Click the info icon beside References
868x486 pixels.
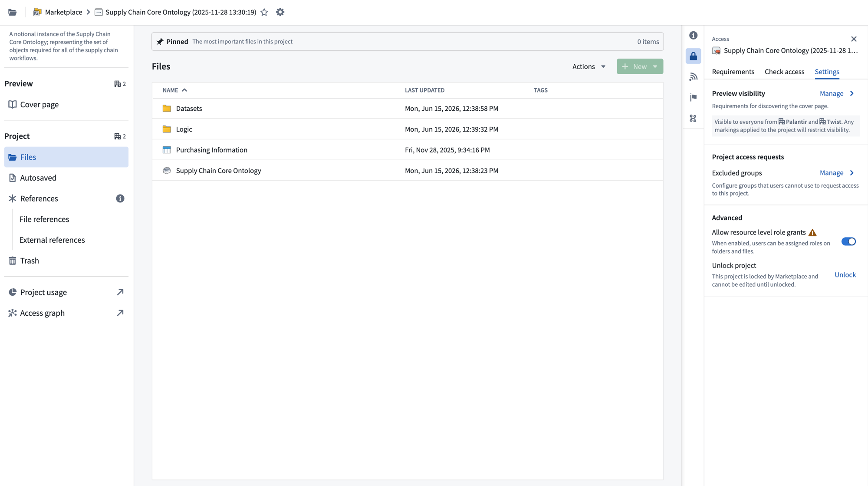[120, 198]
